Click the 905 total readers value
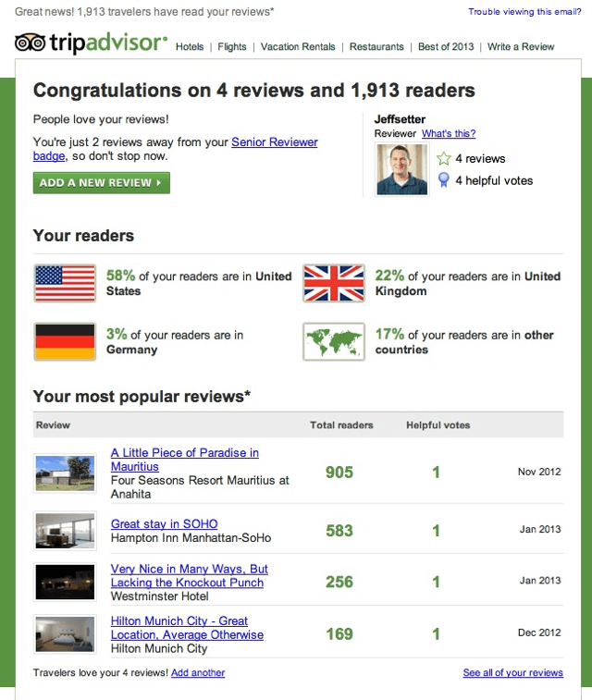 [339, 473]
